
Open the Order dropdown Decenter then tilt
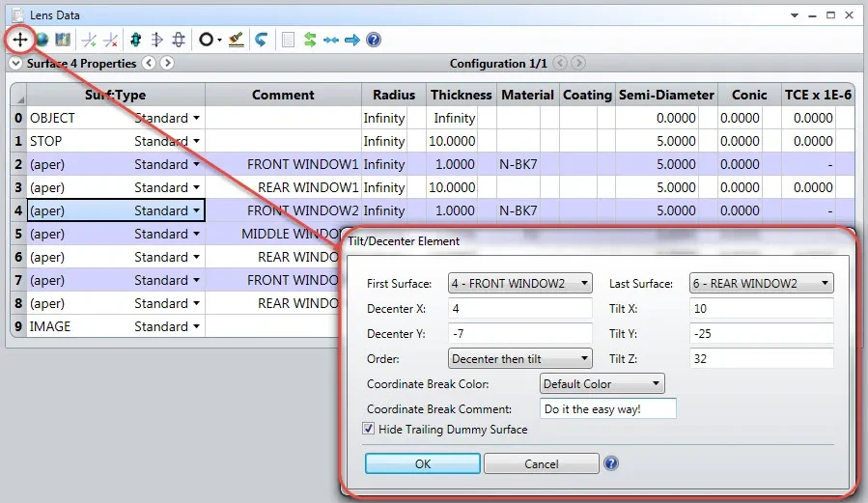pos(519,358)
